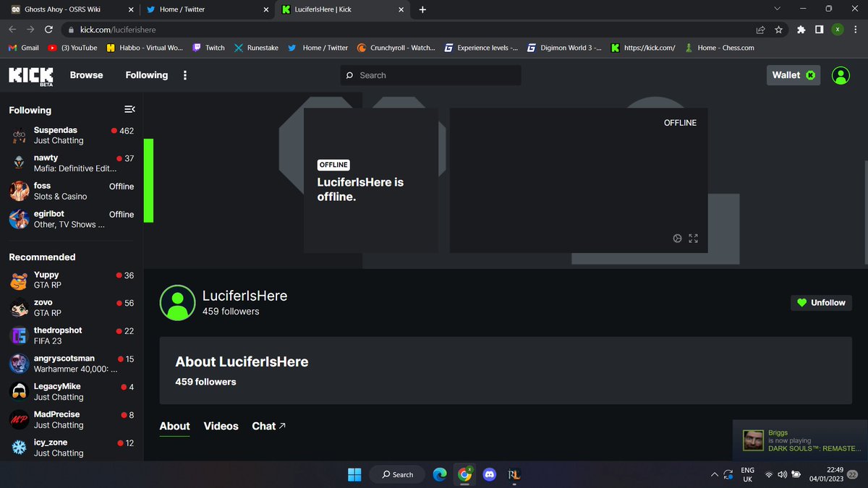Viewport: 868px width, 488px height.
Task: Unfollow LuciferIsHere
Action: pos(821,303)
